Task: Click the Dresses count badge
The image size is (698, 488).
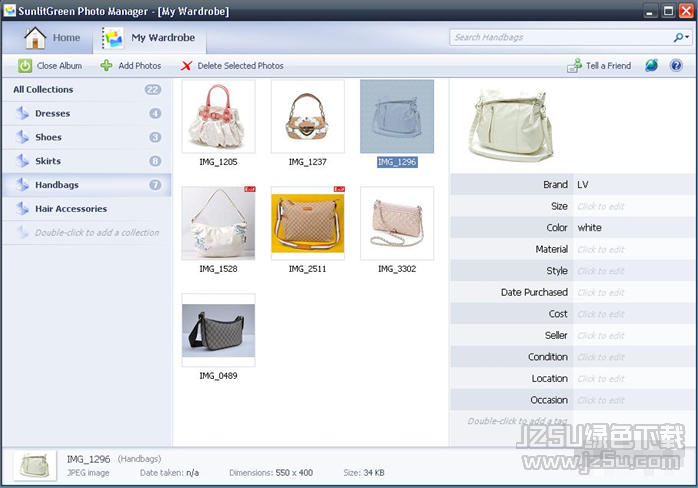Action: [x=155, y=114]
